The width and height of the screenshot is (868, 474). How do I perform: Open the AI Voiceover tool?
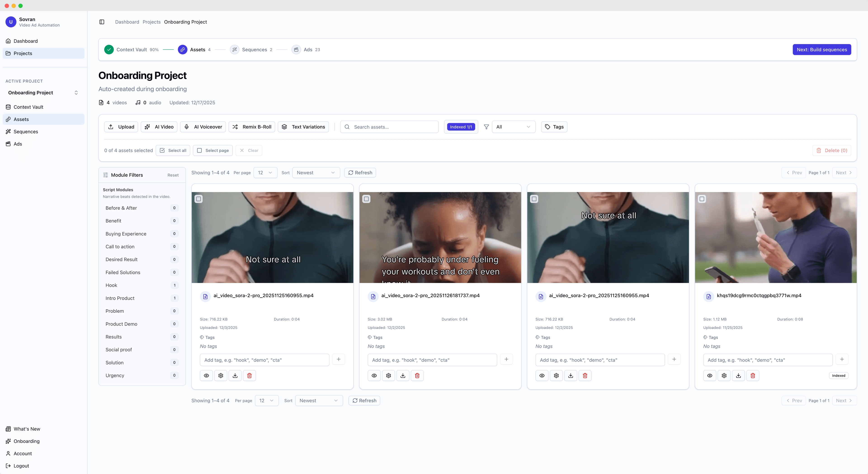(203, 127)
